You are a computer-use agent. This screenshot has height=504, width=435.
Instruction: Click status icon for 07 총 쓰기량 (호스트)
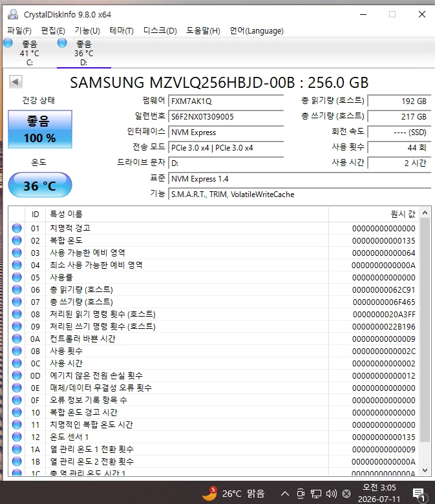click(x=17, y=302)
